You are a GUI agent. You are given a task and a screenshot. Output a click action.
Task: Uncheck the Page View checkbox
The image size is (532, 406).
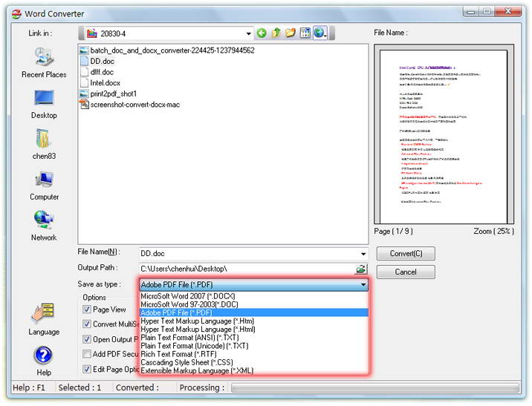click(87, 310)
